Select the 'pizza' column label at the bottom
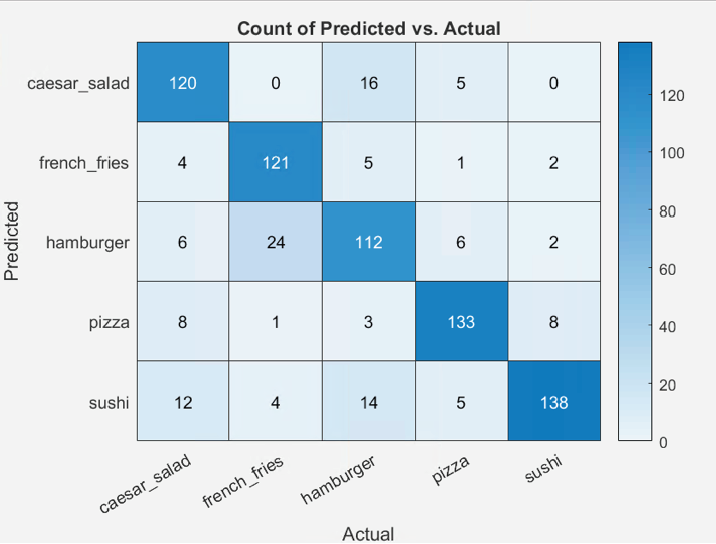716x544 pixels. tap(452, 472)
